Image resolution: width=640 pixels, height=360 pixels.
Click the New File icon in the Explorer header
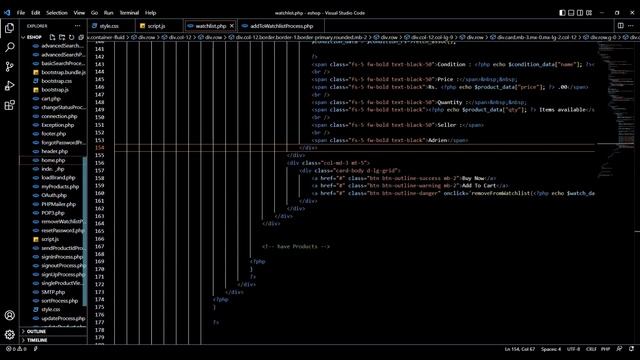52,37
